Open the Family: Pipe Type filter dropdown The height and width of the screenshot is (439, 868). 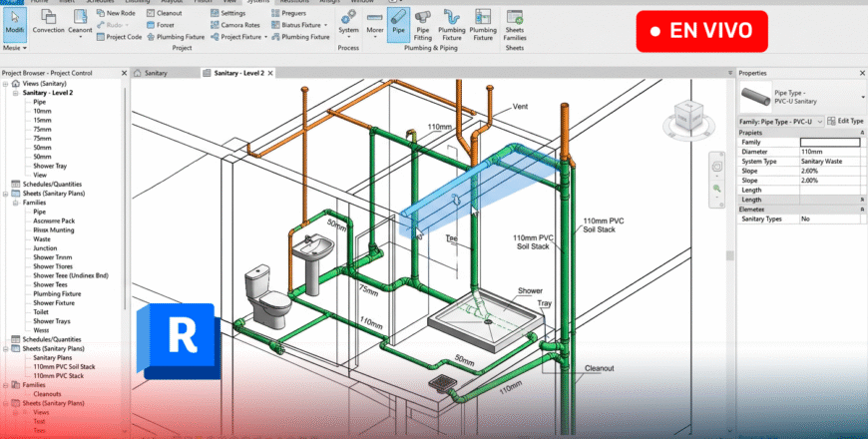pyautogui.click(x=781, y=122)
